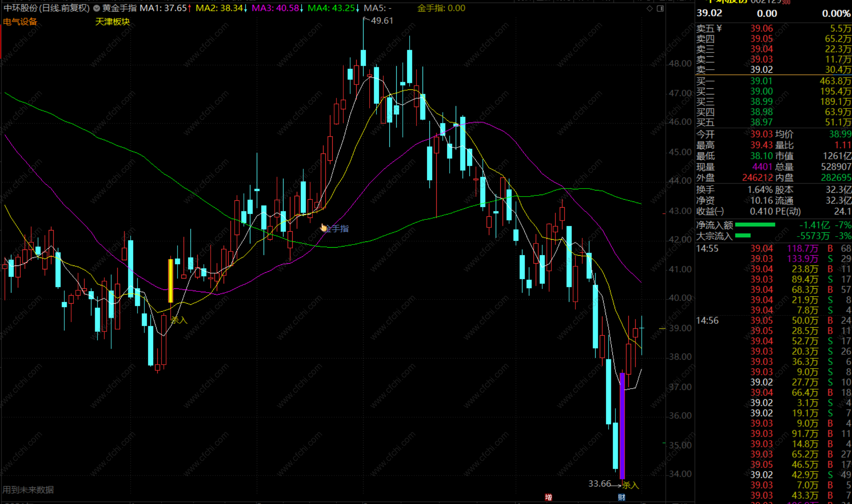Click the blue 财 financial report marker
The image size is (852, 504).
click(x=621, y=497)
